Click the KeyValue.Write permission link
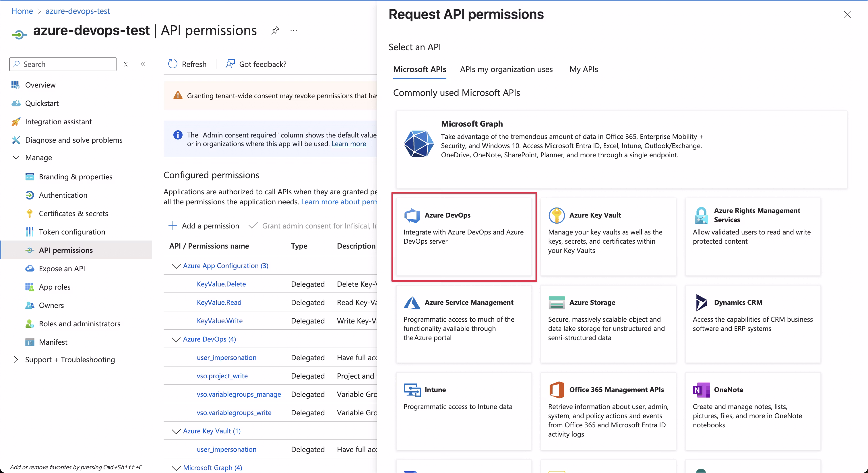Screen dimensions: 868x473 coord(220,321)
